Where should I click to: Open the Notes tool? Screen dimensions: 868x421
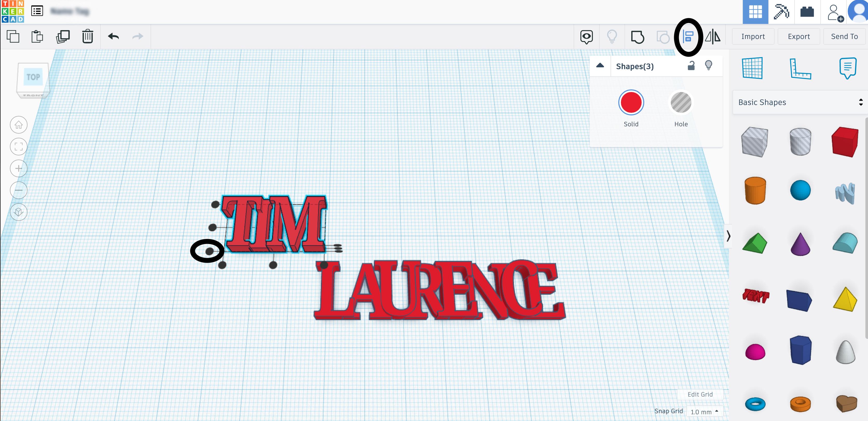click(x=847, y=68)
